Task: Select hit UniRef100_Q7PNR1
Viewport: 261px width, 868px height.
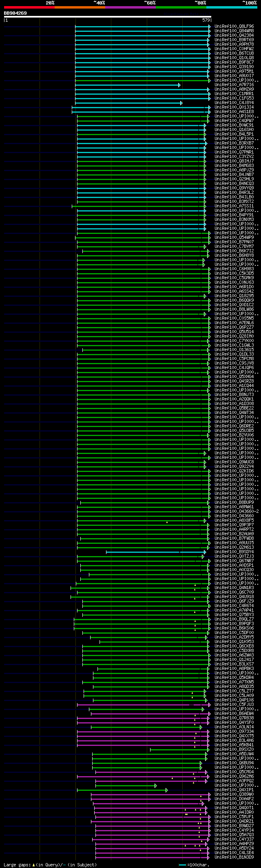Action: click(x=234, y=152)
